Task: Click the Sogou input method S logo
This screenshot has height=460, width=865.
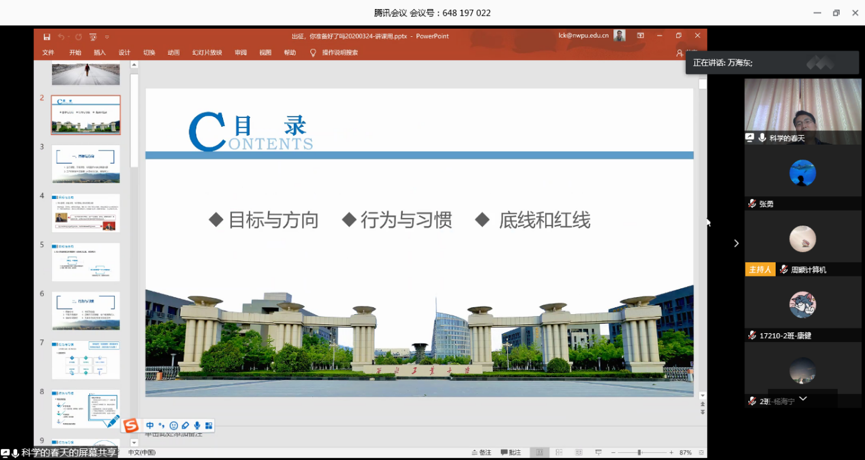Action: 131,426
